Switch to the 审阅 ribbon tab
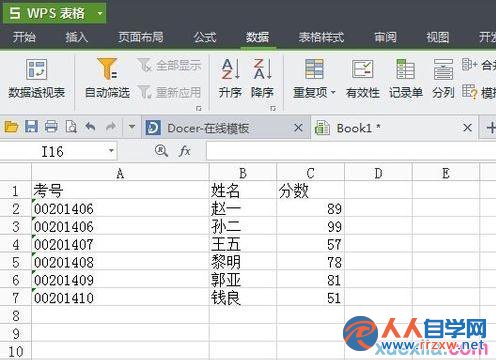This screenshot has height=360, width=496. (385, 37)
